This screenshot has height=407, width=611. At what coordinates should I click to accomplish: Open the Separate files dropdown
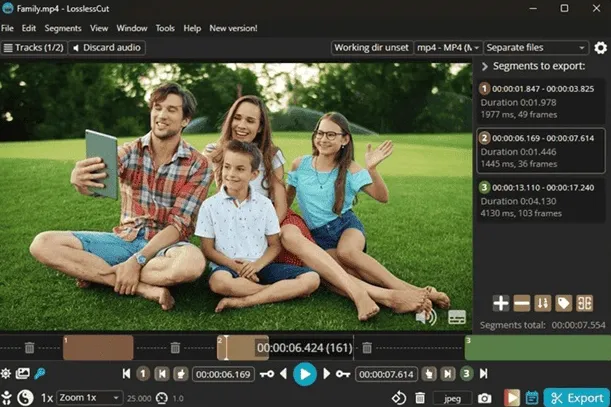pos(536,48)
